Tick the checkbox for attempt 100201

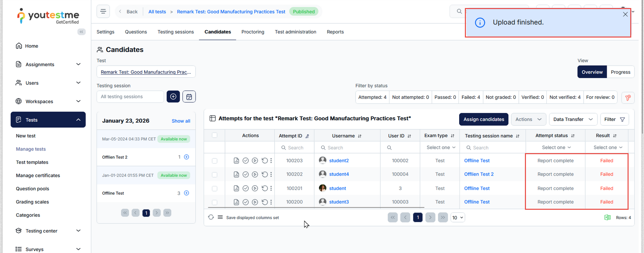(x=215, y=189)
